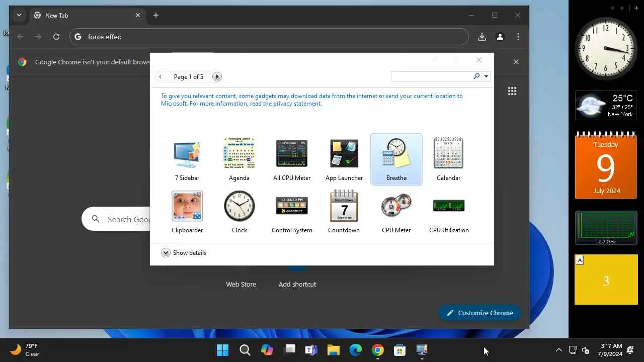Click the Tuesday 9 calendar sidebar gadget
The image size is (644, 362).
click(x=606, y=166)
